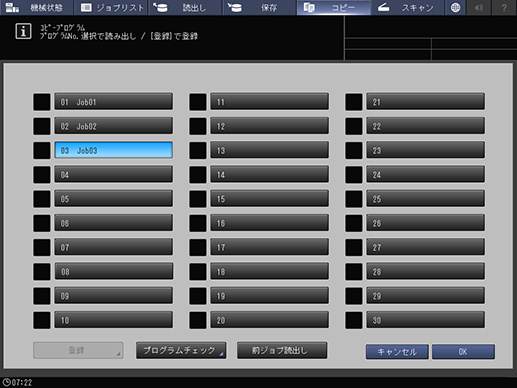The width and height of the screenshot is (517, 388).
Task: Open プログラムチェック program check
Action: (181, 350)
